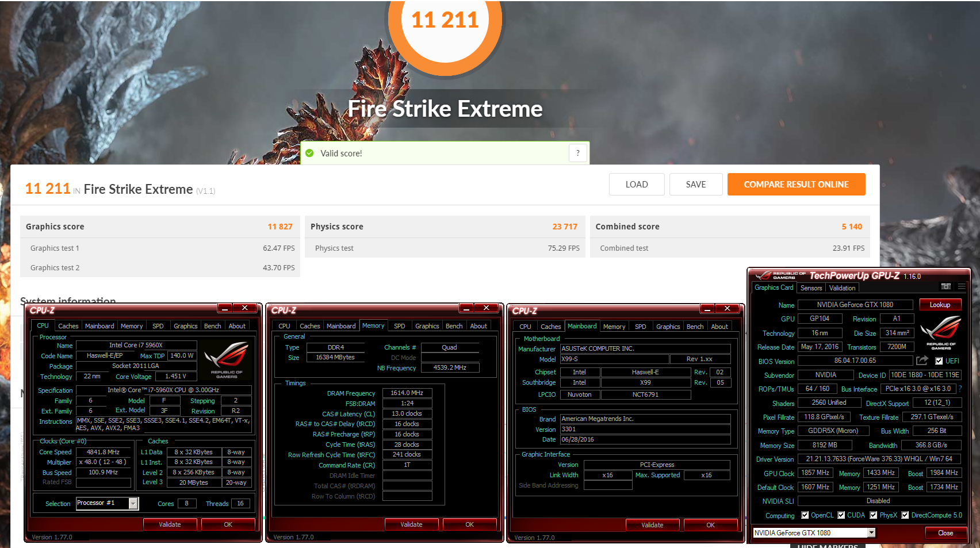
Task: Click Graphics test 2 result 43.70 FPS
Action: (x=278, y=267)
